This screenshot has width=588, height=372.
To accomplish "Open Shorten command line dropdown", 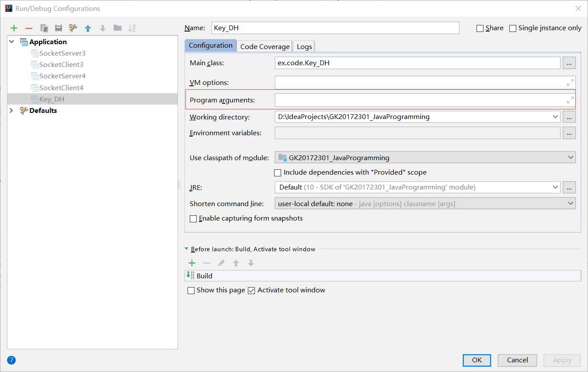I will pos(570,204).
